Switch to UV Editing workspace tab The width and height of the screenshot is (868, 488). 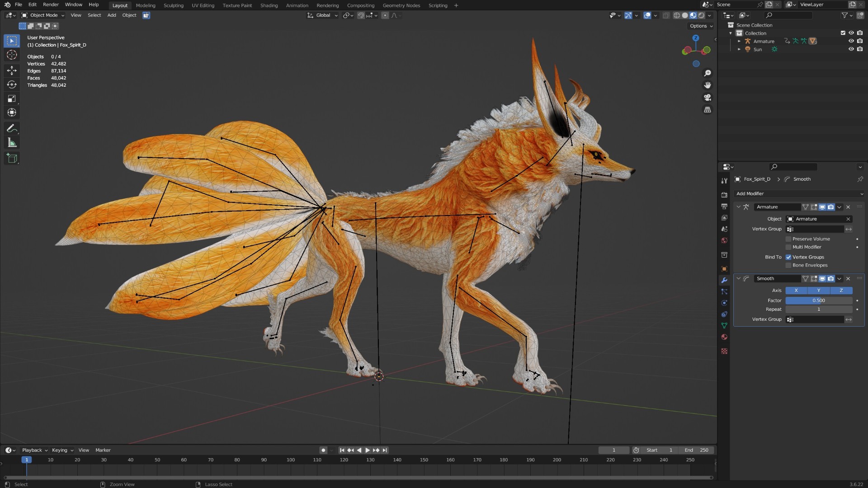pos(203,5)
